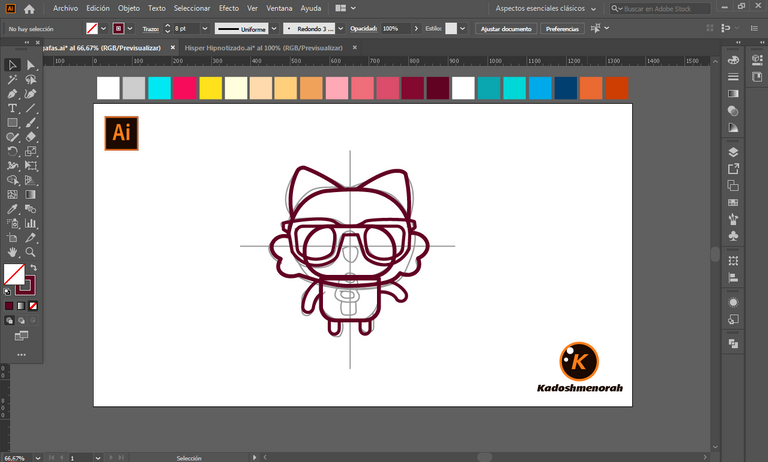
Task: Select the cyan swatch rectangle above artboard
Action: point(159,88)
